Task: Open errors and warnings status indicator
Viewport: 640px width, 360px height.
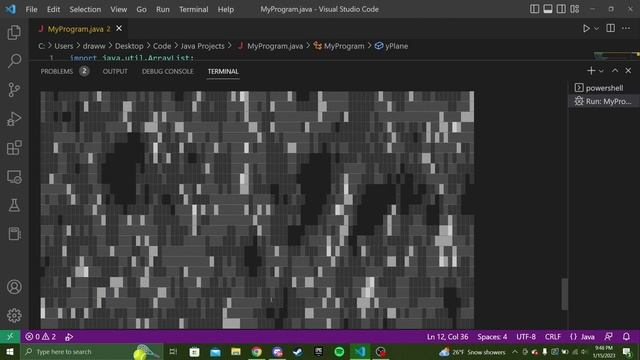Action: coord(40,337)
